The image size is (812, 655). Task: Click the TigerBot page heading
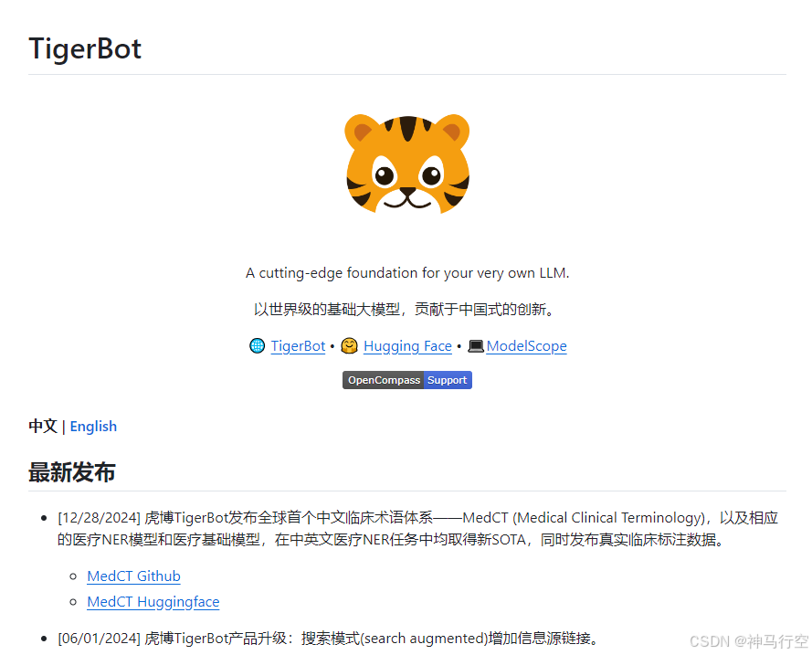tap(85, 49)
